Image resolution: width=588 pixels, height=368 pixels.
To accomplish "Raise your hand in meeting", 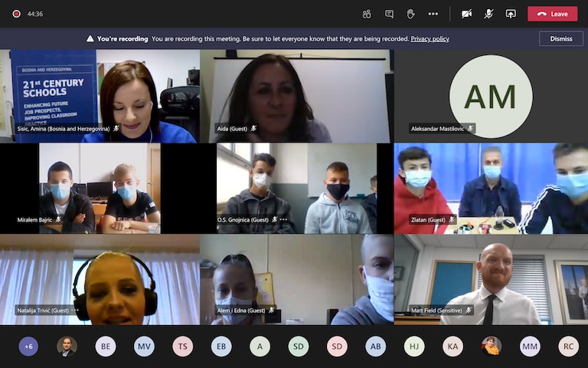I will (x=410, y=14).
